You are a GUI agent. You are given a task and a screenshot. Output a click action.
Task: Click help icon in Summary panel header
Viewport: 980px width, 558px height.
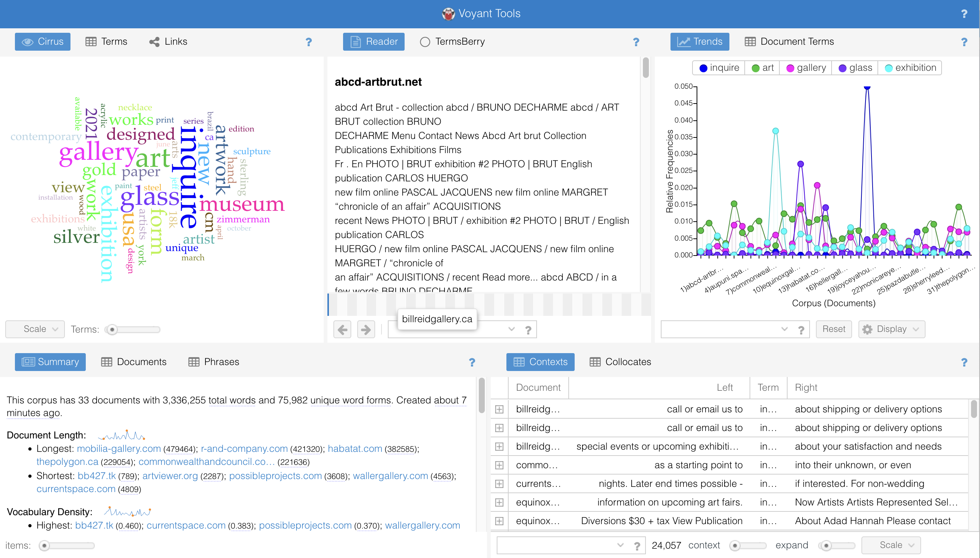[472, 362]
